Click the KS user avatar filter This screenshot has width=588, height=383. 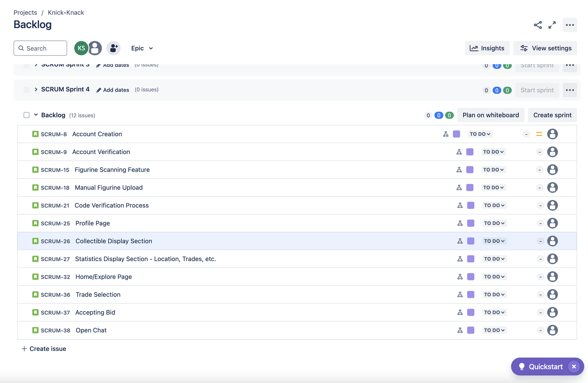pos(81,48)
